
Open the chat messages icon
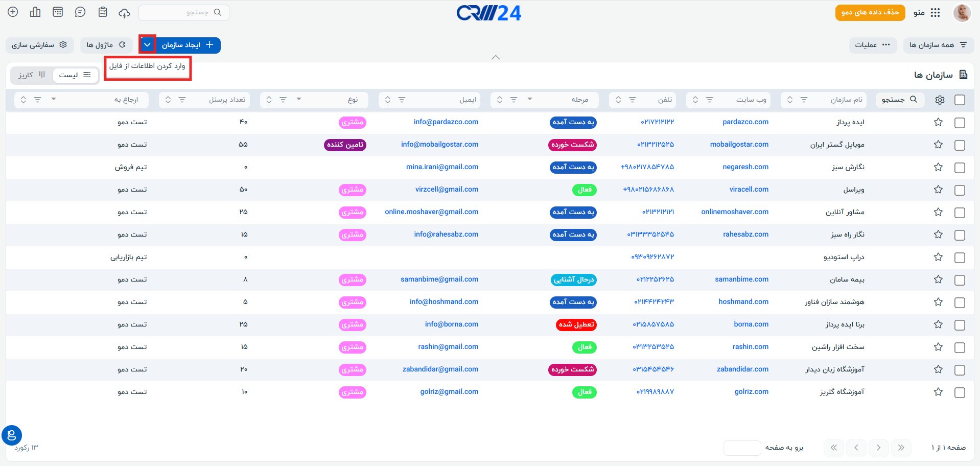(x=80, y=12)
